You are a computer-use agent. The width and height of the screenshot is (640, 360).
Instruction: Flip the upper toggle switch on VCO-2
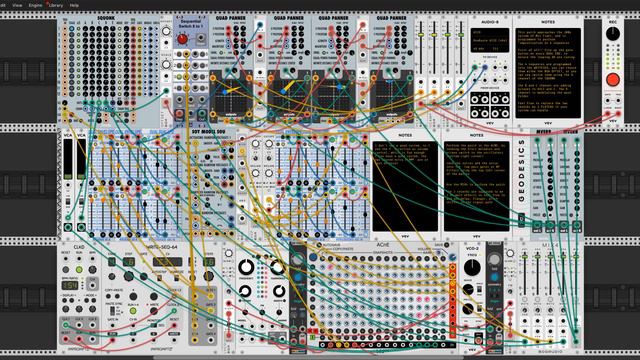[x=480, y=289]
